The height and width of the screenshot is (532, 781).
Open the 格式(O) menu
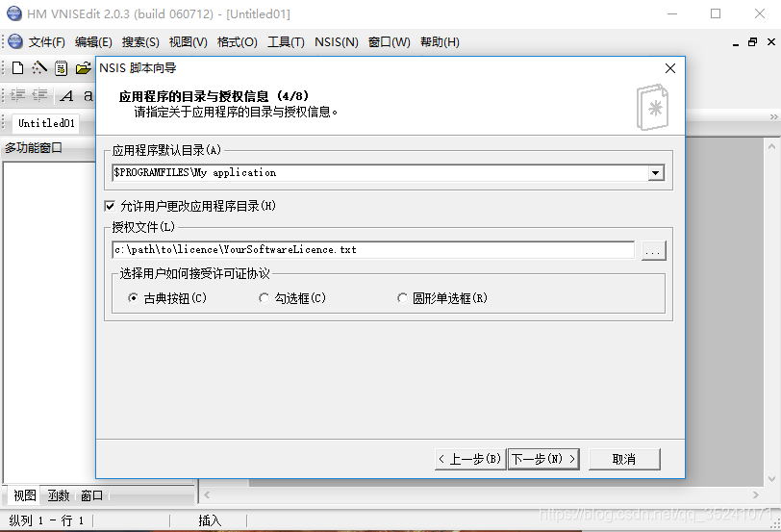point(237,41)
